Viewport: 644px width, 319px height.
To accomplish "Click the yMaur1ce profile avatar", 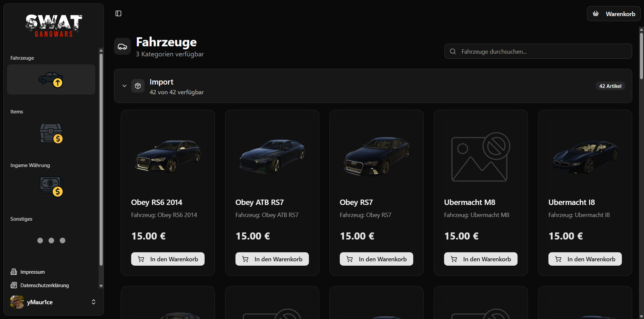I will pos(17,302).
